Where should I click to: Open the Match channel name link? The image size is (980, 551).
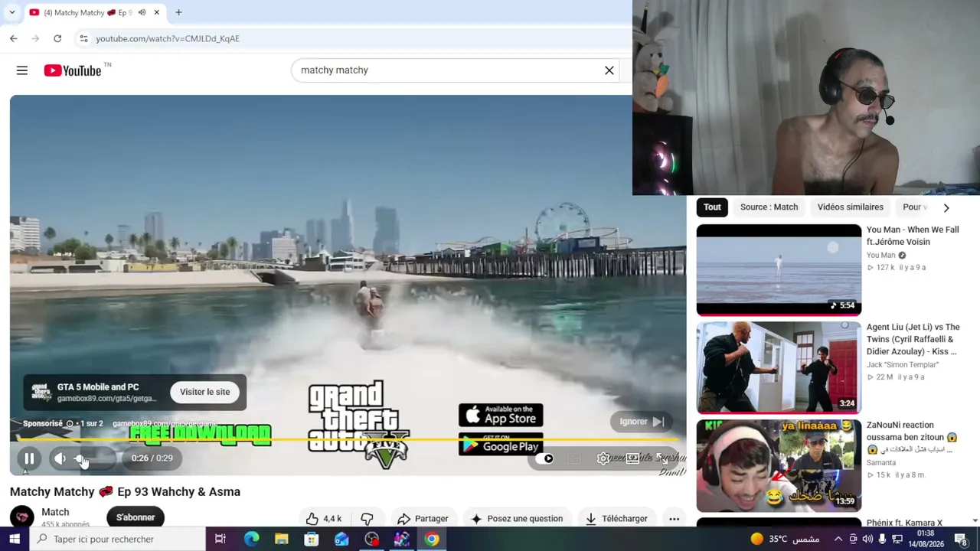[x=55, y=512]
